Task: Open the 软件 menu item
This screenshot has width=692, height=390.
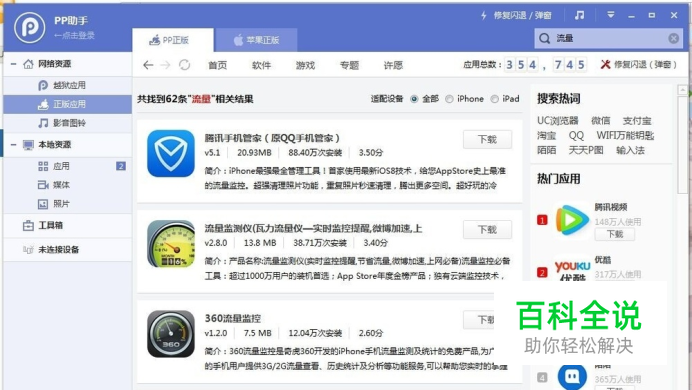Action: click(x=261, y=65)
